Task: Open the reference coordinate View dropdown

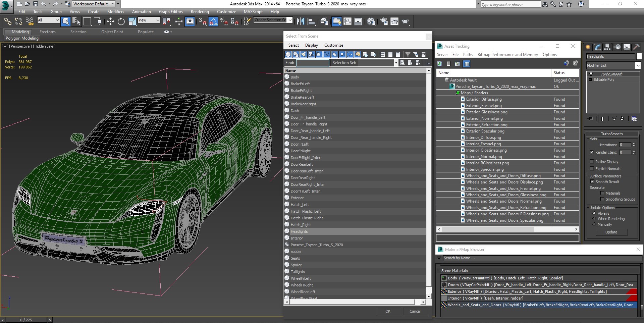Action: pyautogui.click(x=149, y=20)
